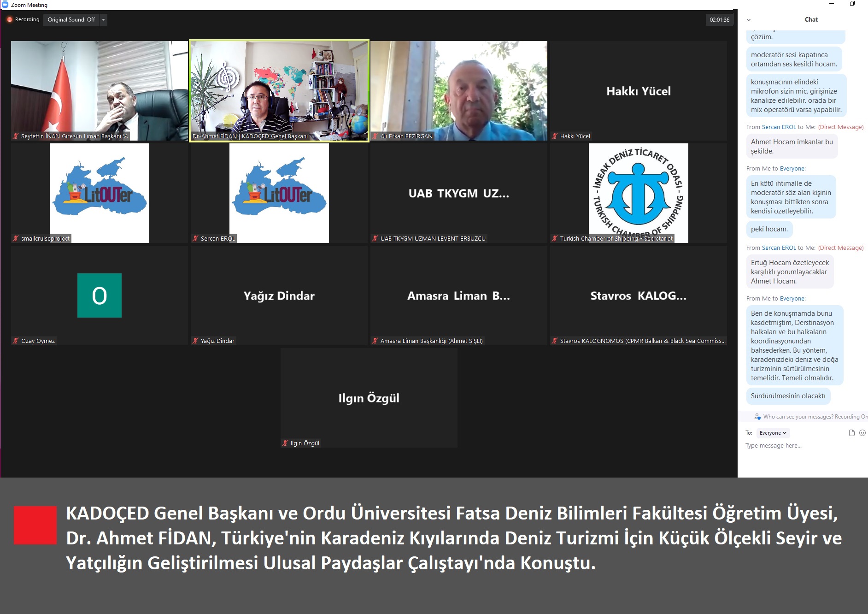Click muted mic icon beside UAB TKYGM UZMAN
868x614 pixels.
tap(375, 238)
